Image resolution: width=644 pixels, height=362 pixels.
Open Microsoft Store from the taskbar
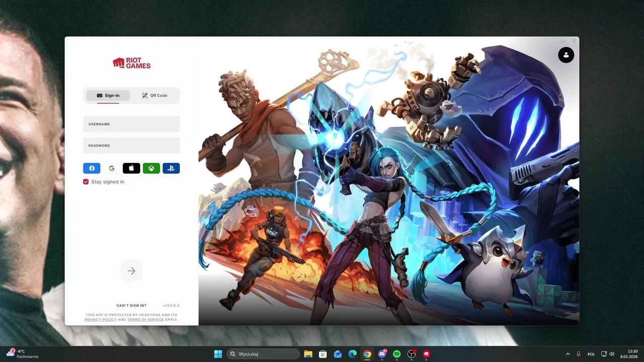click(323, 354)
